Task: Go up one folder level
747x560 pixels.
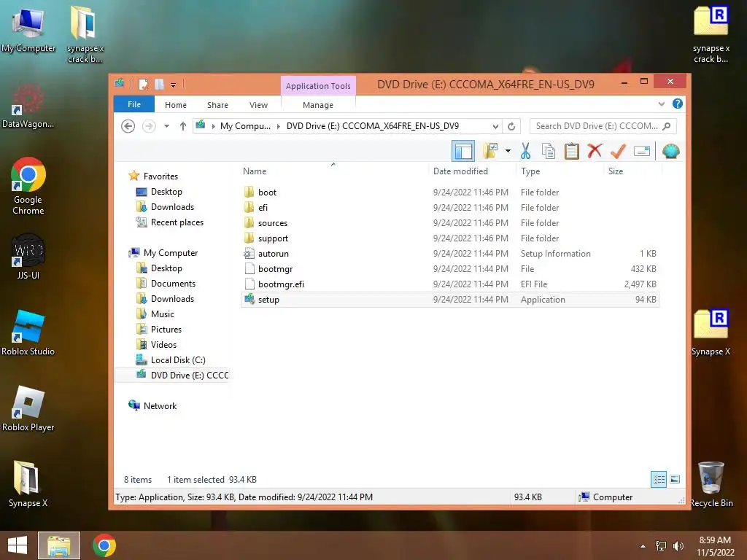Action: click(x=183, y=126)
